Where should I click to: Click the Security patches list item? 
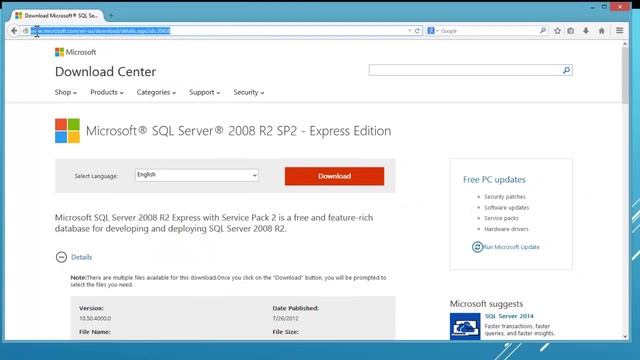[x=505, y=197]
